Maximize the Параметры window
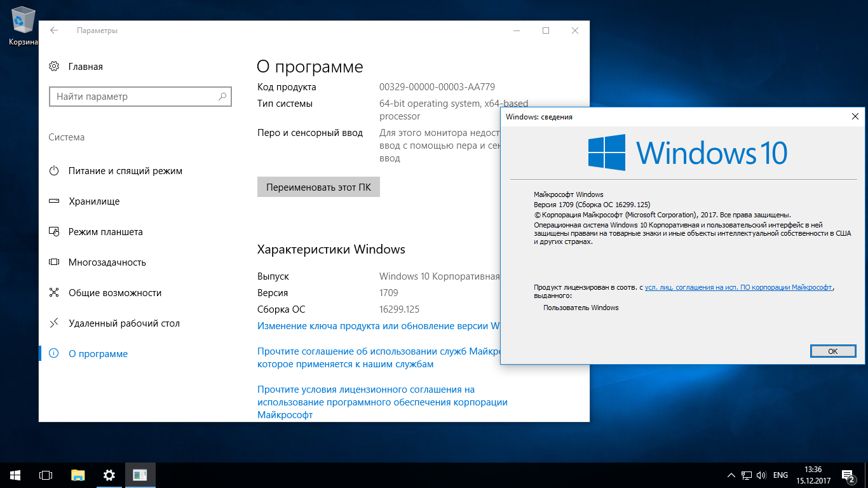This screenshot has height=488, width=868. [x=546, y=30]
